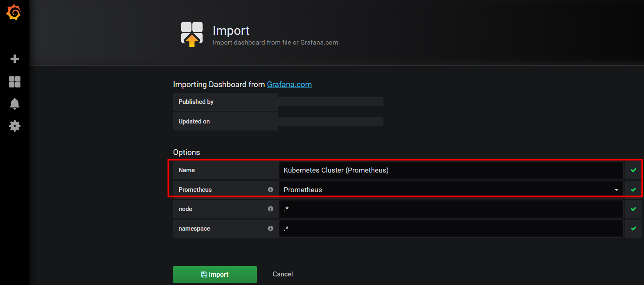This screenshot has width=644, height=285.
Task: Open the Create plus menu in sidebar
Action: 15,59
